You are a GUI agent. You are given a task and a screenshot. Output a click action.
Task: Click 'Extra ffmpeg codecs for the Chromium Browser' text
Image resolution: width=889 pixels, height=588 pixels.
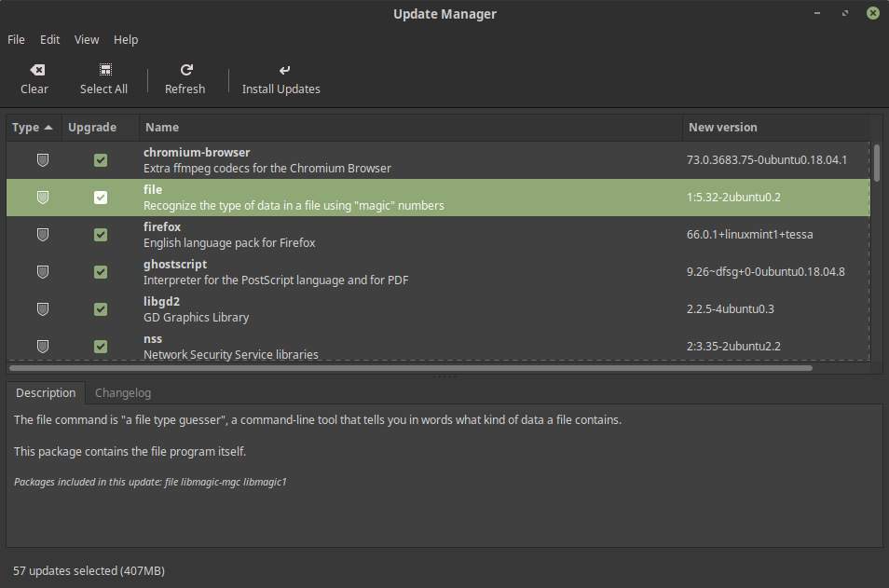point(267,169)
